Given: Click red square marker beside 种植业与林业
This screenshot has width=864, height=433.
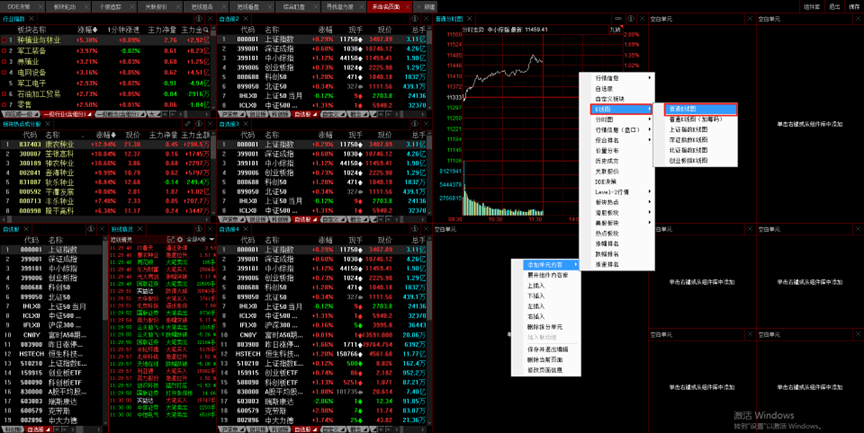Looking at the screenshot, I should point(4,40).
